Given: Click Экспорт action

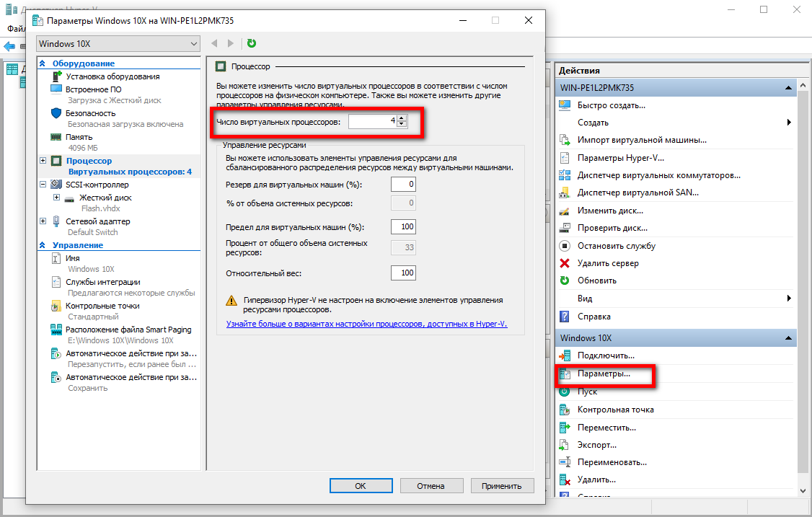Looking at the screenshot, I should [596, 444].
